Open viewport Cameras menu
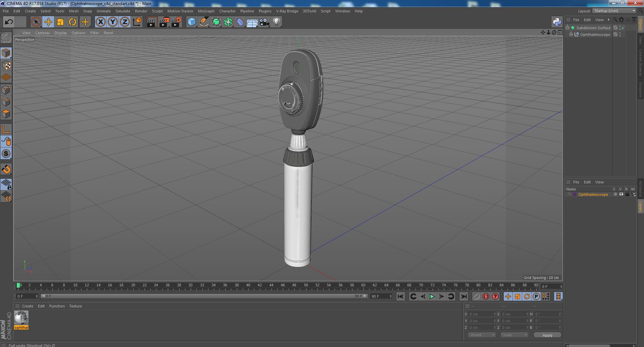Image resolution: width=644 pixels, height=347 pixels. click(42, 33)
